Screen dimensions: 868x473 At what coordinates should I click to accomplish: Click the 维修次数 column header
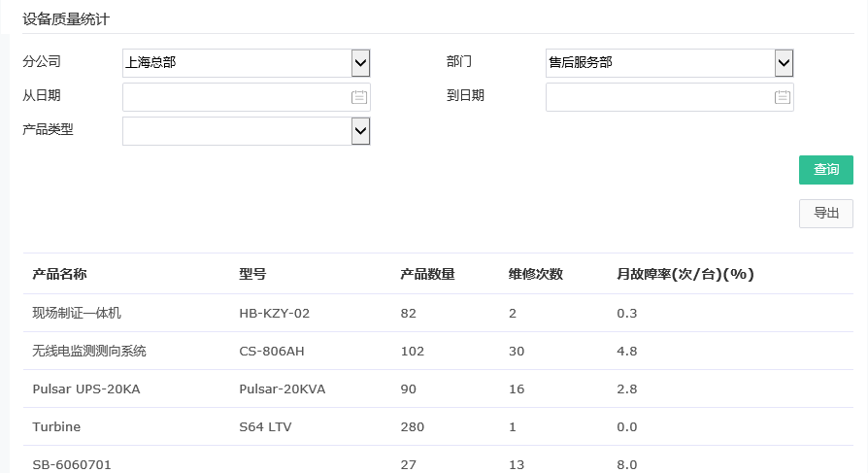536,274
